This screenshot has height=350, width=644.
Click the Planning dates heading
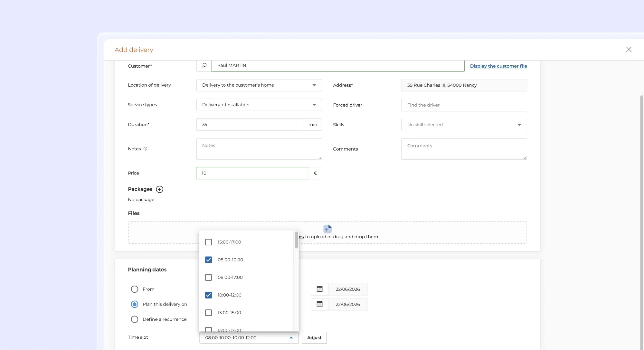147,270
